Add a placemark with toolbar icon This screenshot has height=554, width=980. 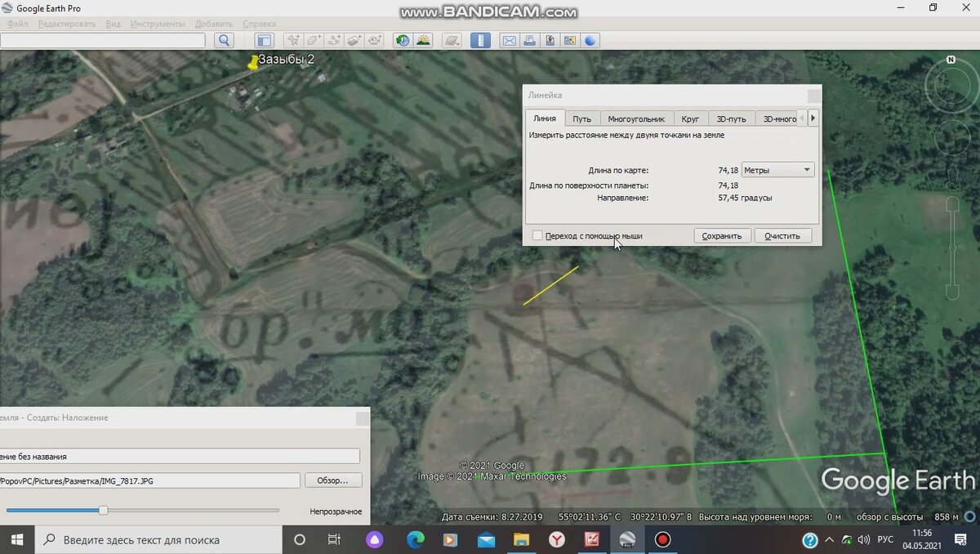(x=293, y=40)
